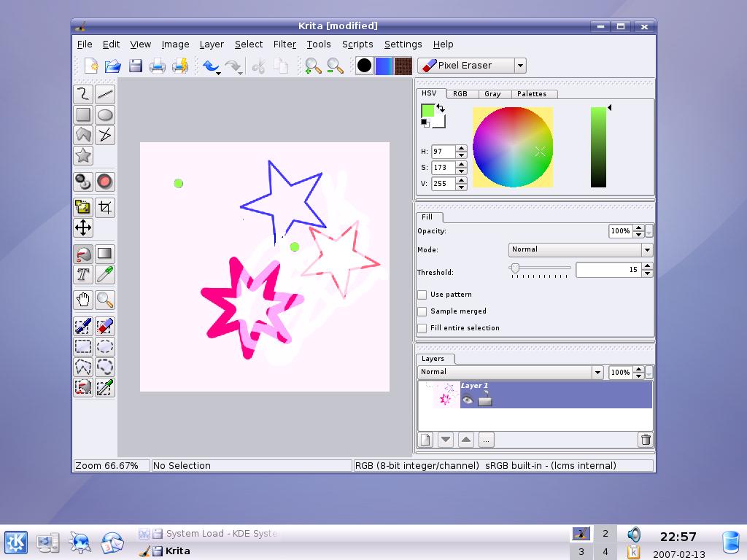Click the Zoom Out toolbar button
This screenshot has height=560, width=747.
[336, 66]
